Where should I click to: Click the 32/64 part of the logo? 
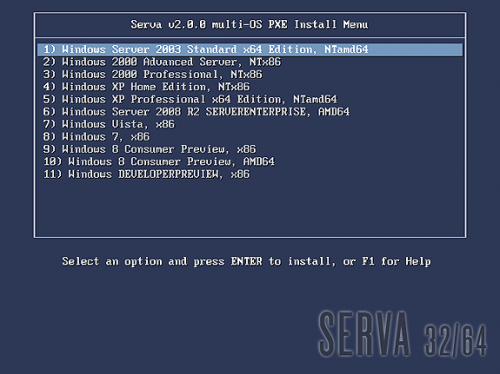[456, 340]
